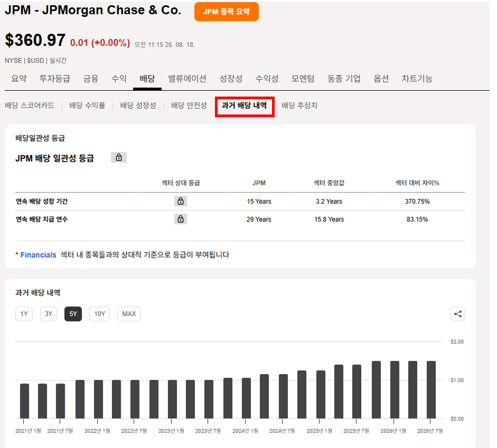Screen dimensions: 497x448
Task: Go to the 모멘텀 tab
Action: (x=303, y=79)
